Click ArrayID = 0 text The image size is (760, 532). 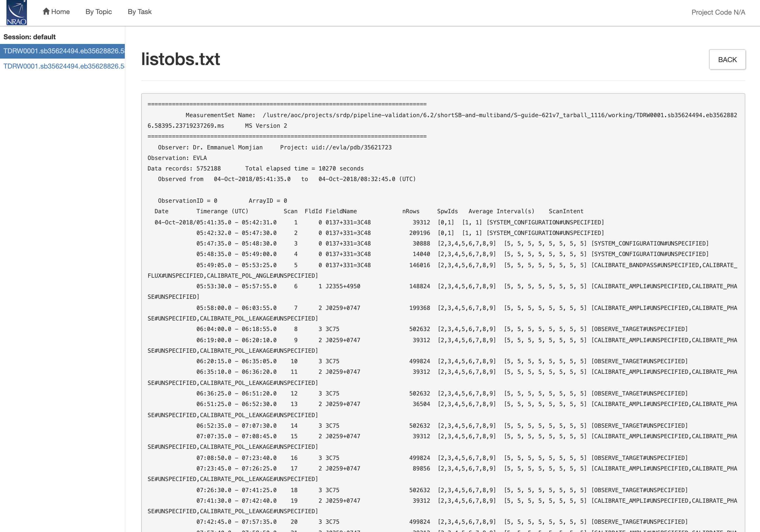tap(268, 201)
